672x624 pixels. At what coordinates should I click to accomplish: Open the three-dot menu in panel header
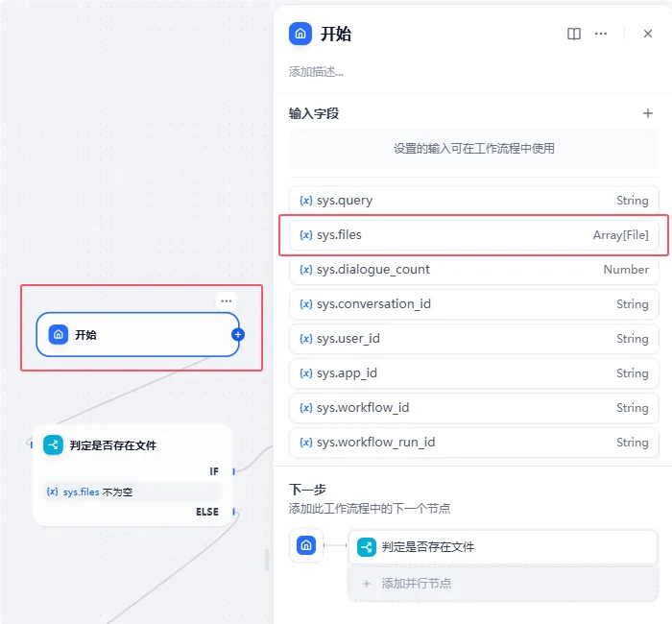[601, 34]
